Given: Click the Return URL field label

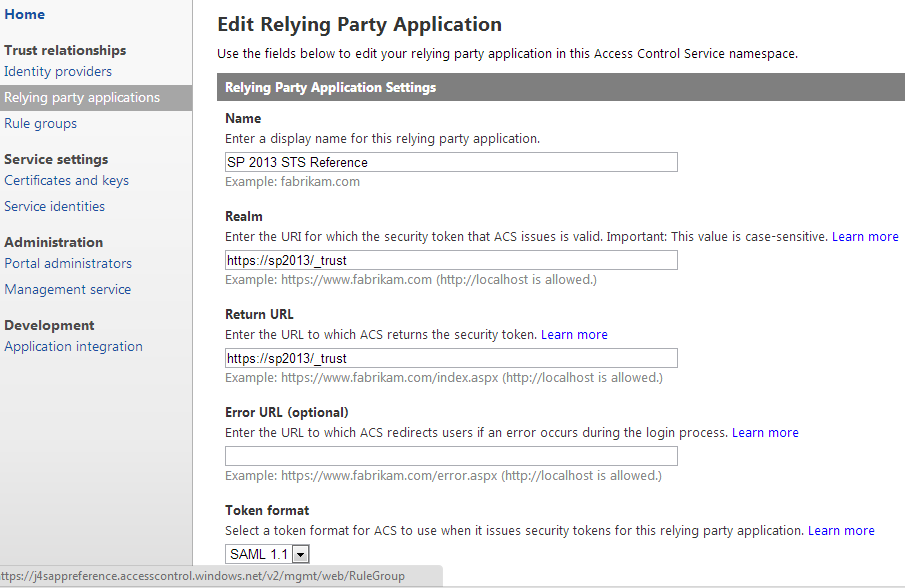Looking at the screenshot, I should coord(259,314).
